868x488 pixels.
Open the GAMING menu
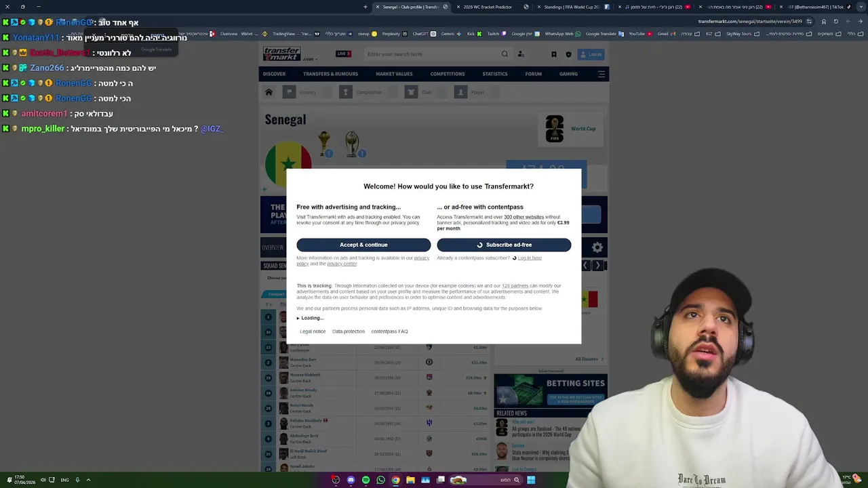click(568, 74)
